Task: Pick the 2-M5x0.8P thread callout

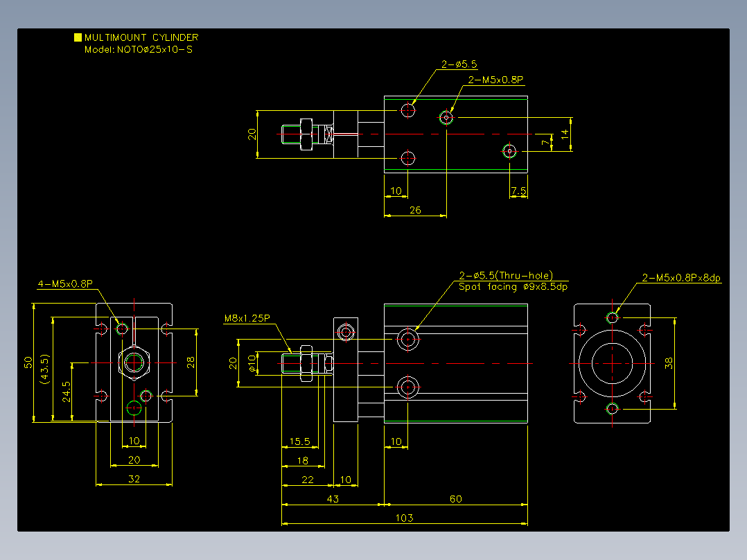Action: [495, 80]
